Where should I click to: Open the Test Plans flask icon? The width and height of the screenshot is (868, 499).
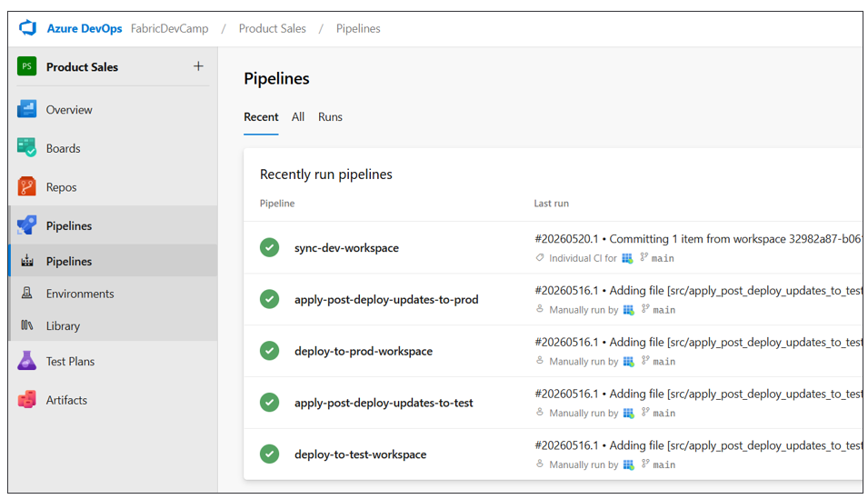[x=26, y=361]
